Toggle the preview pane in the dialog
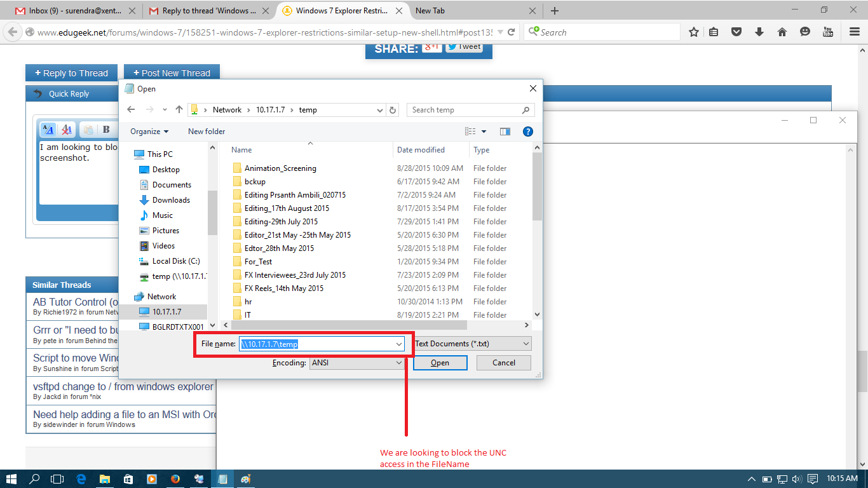The image size is (868, 488). pyautogui.click(x=505, y=132)
